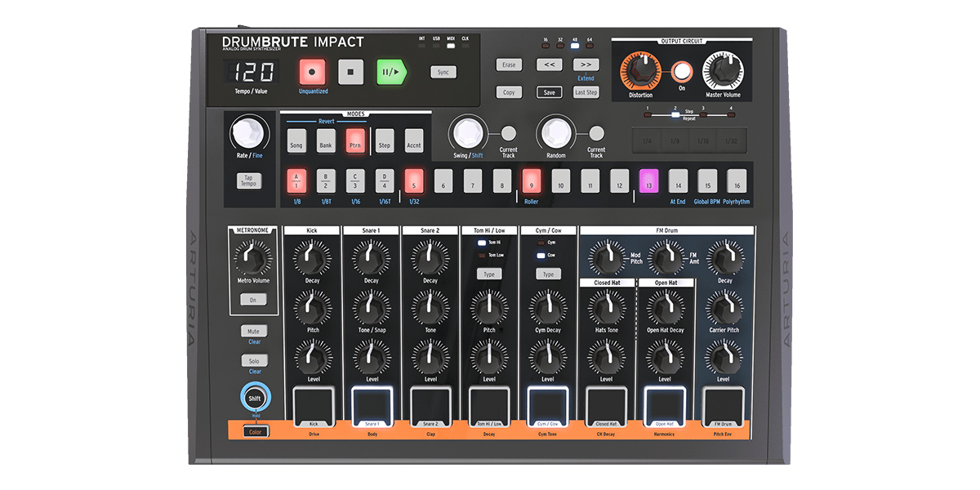Tap the Open Hat pad
980x490 pixels.
tap(665, 403)
